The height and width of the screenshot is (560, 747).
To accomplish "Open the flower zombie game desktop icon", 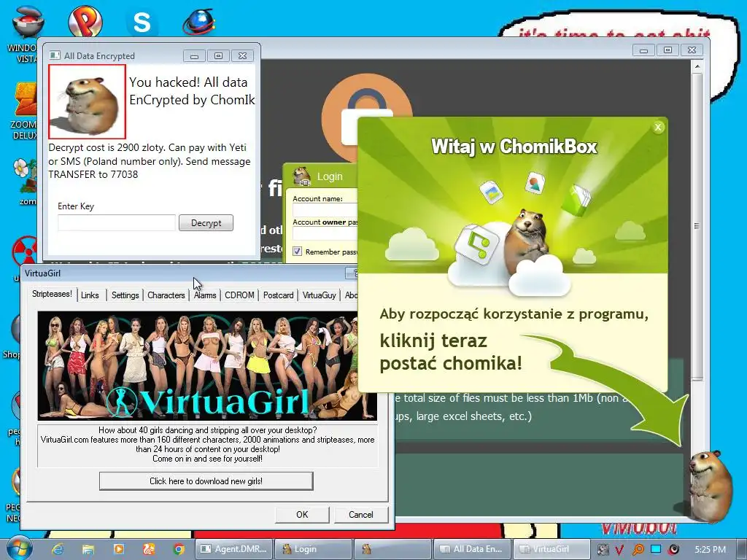I will pos(25,181).
